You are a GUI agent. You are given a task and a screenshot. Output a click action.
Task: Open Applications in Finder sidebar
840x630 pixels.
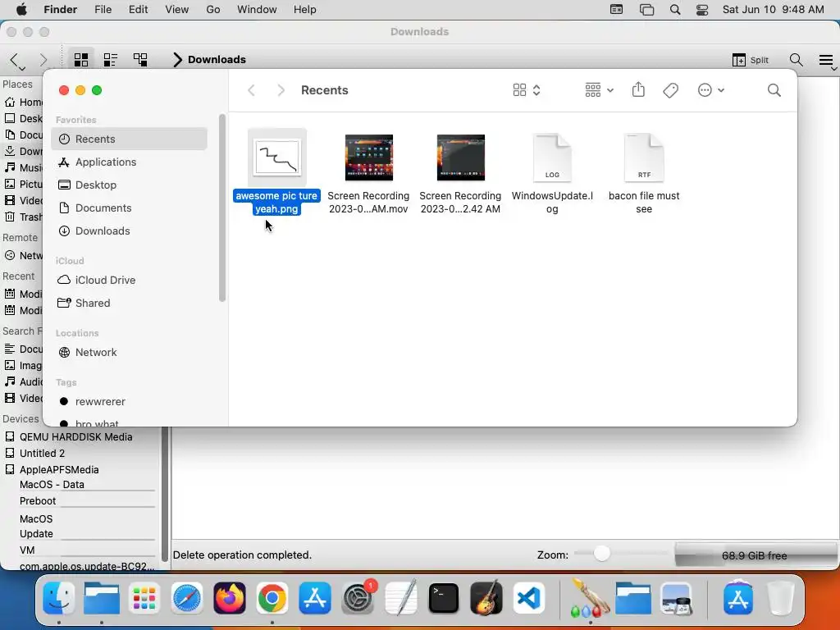[129, 162]
